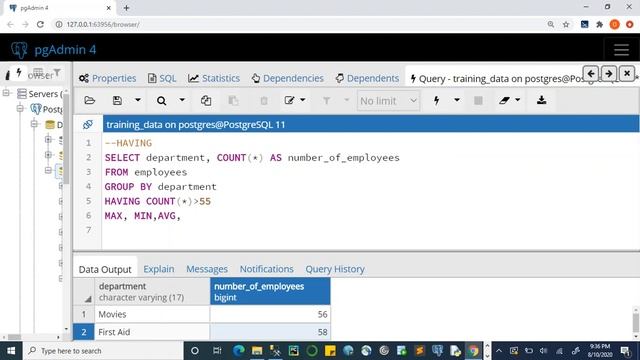
Task: Click the right arrow tab scroll button
Action: point(609,74)
